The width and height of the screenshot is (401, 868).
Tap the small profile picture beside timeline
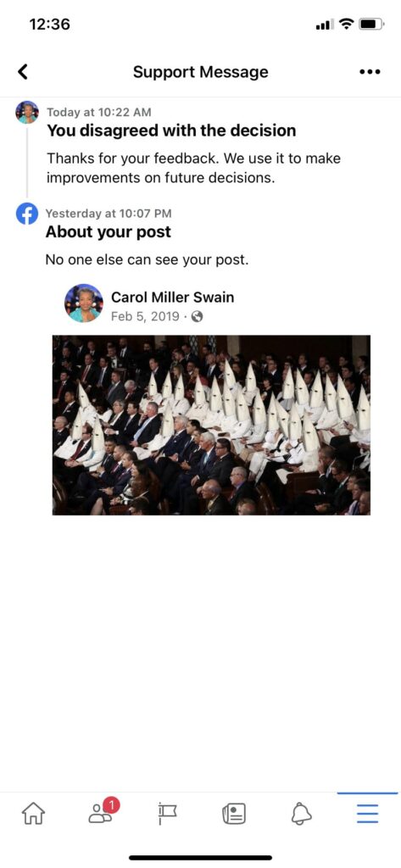(26, 113)
